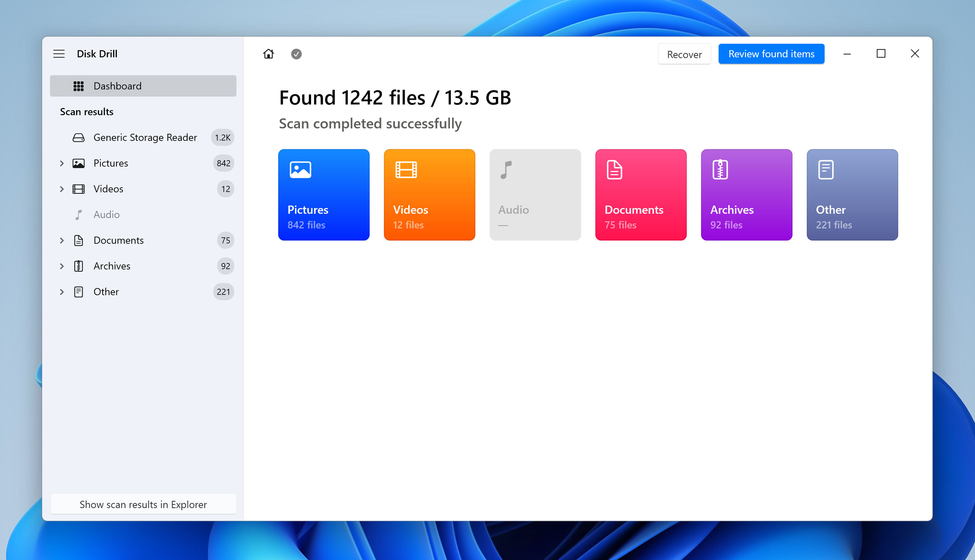This screenshot has width=975, height=560.
Task: Click the Audio note icon in the sidebar
Action: (79, 215)
